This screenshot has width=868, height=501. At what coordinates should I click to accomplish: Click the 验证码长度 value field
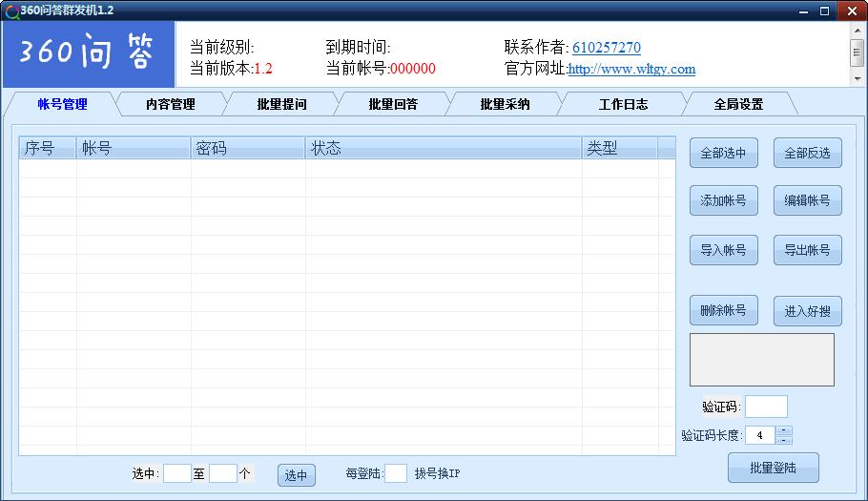[x=760, y=435]
